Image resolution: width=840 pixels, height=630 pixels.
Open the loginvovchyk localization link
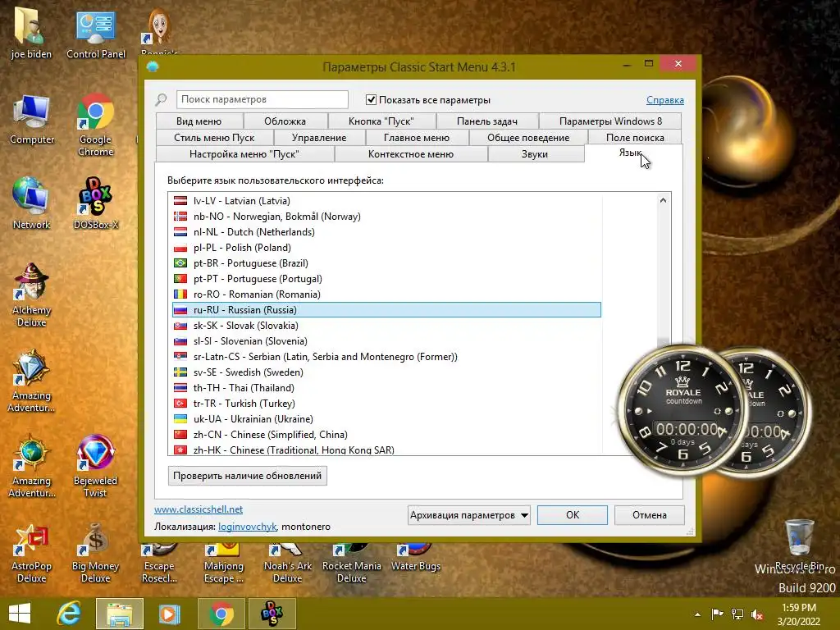(x=247, y=527)
